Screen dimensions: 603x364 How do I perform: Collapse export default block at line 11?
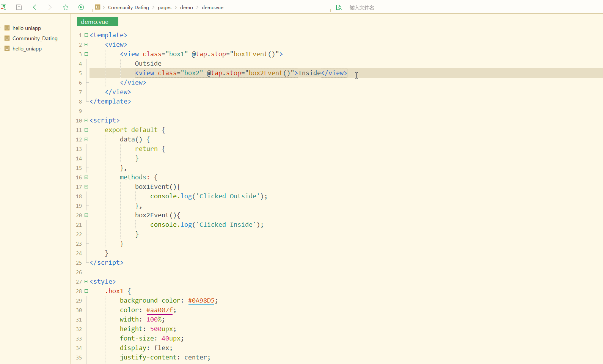pos(86,130)
